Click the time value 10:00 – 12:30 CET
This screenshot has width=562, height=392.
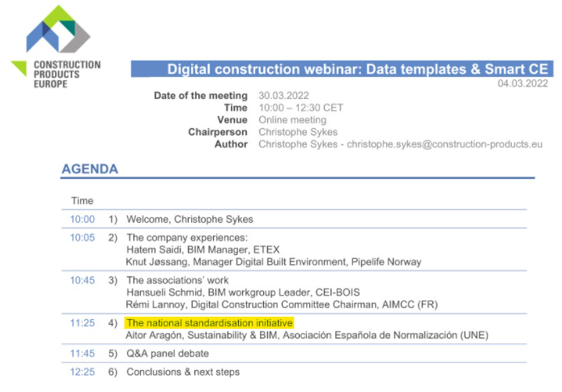pyautogui.click(x=300, y=108)
